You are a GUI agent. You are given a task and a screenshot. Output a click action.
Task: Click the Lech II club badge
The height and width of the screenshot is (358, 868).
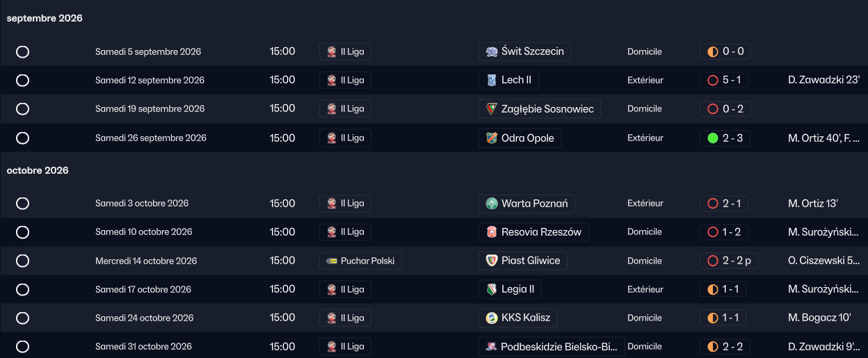(x=492, y=80)
